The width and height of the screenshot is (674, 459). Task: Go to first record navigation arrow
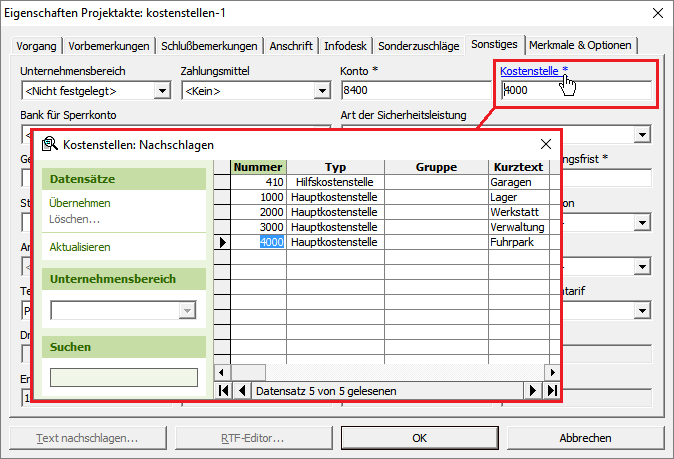point(223,390)
